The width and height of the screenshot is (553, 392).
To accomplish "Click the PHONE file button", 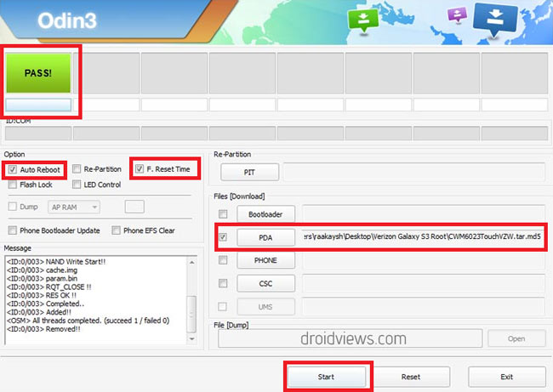I will pos(265,260).
